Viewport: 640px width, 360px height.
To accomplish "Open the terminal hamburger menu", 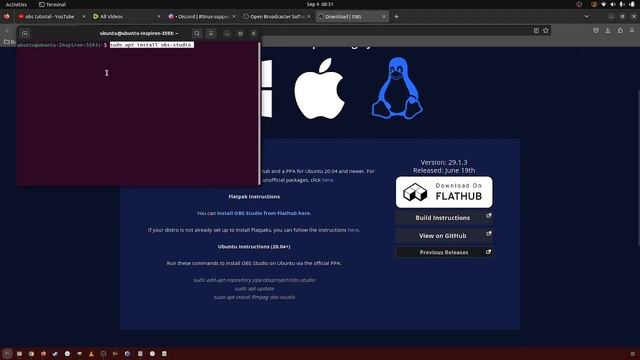I will [x=211, y=33].
